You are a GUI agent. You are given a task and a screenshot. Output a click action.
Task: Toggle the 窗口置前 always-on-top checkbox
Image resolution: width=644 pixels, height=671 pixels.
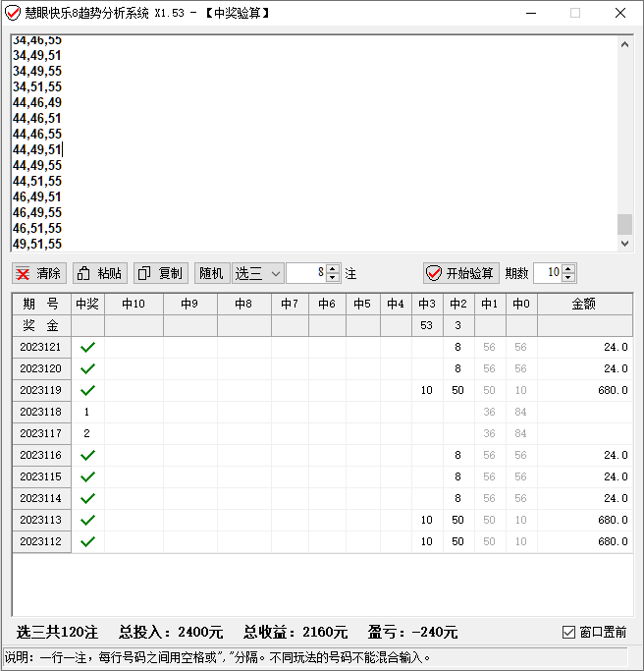[568, 632]
